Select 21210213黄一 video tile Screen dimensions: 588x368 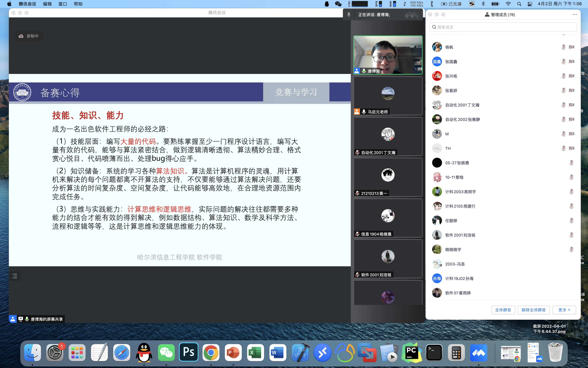[x=388, y=177]
